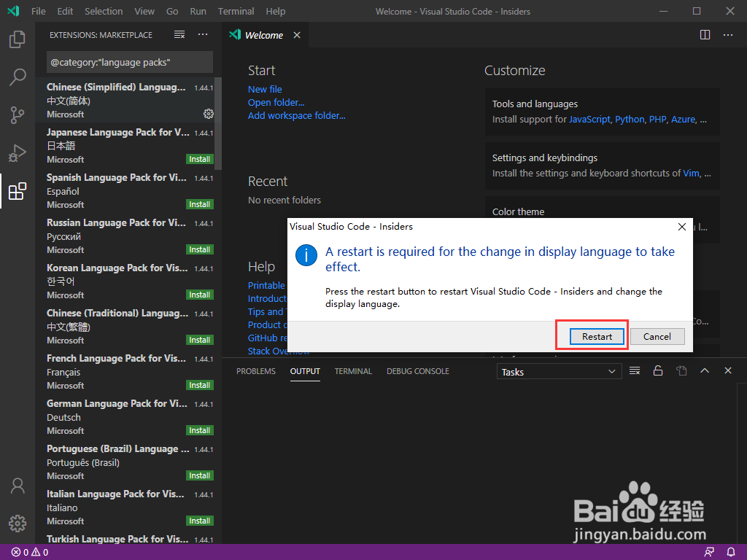The image size is (747, 560).
Task: Install the Korean Language Pack
Action: click(x=199, y=295)
